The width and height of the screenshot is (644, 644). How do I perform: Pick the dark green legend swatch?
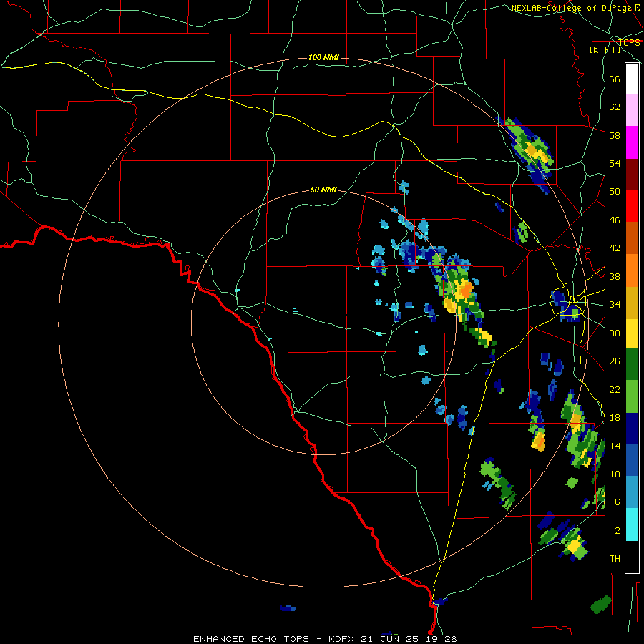(632, 364)
